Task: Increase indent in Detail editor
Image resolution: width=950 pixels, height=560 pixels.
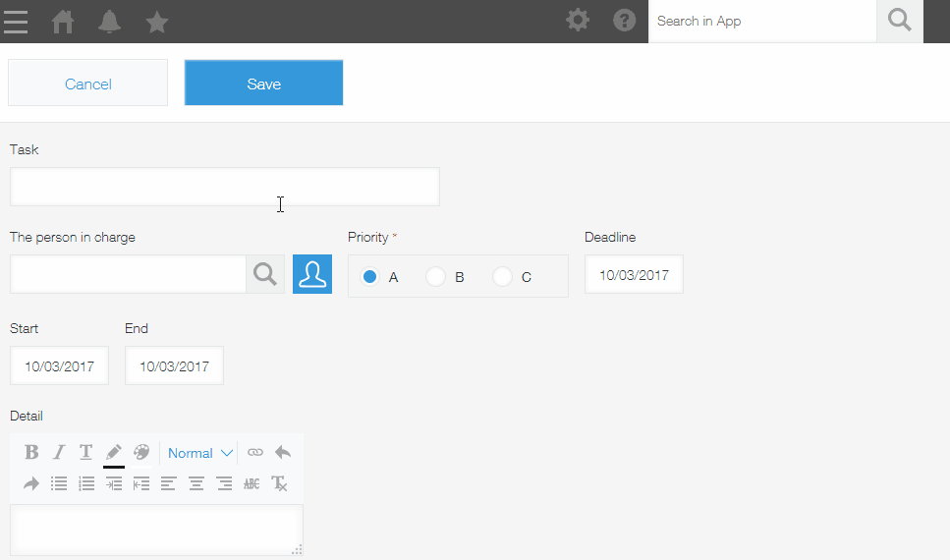Action: [x=114, y=483]
